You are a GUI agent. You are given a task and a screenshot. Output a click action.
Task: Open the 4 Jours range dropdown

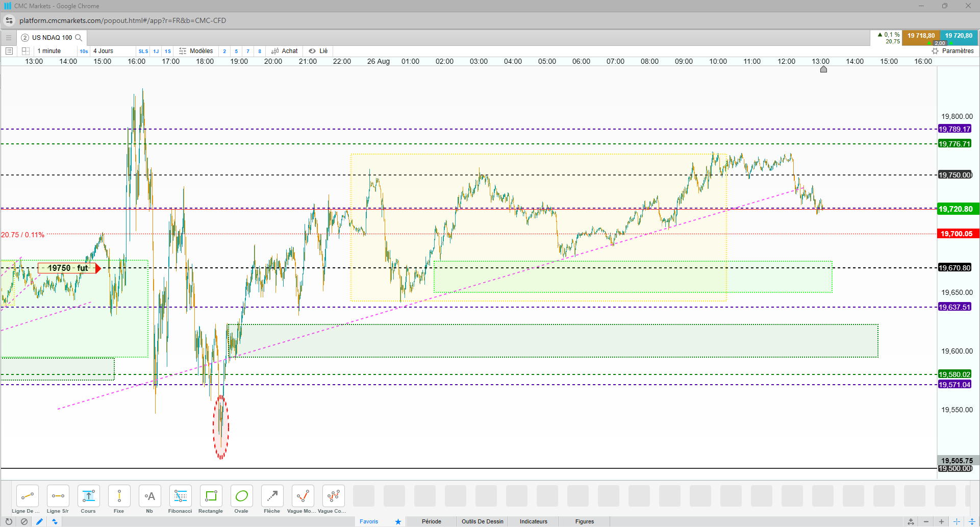(103, 51)
